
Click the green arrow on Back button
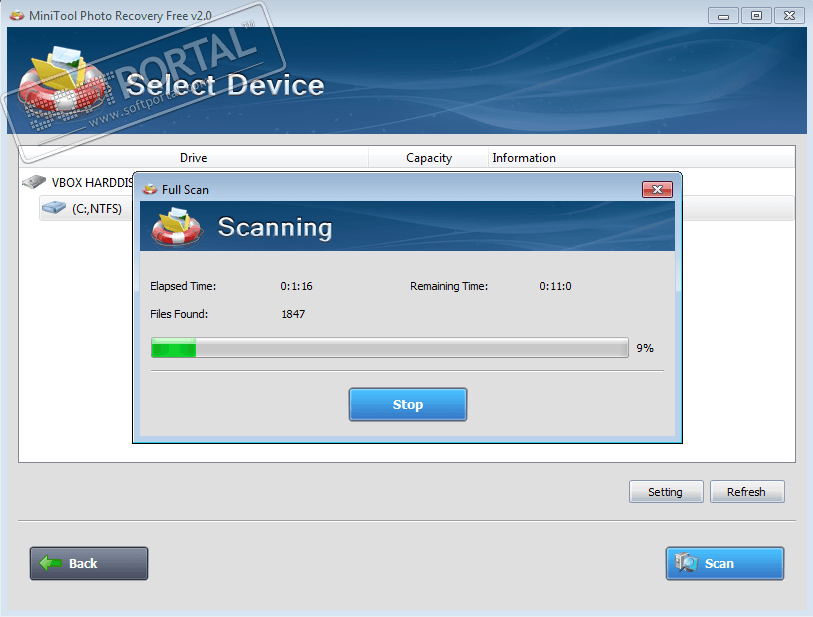(x=50, y=563)
